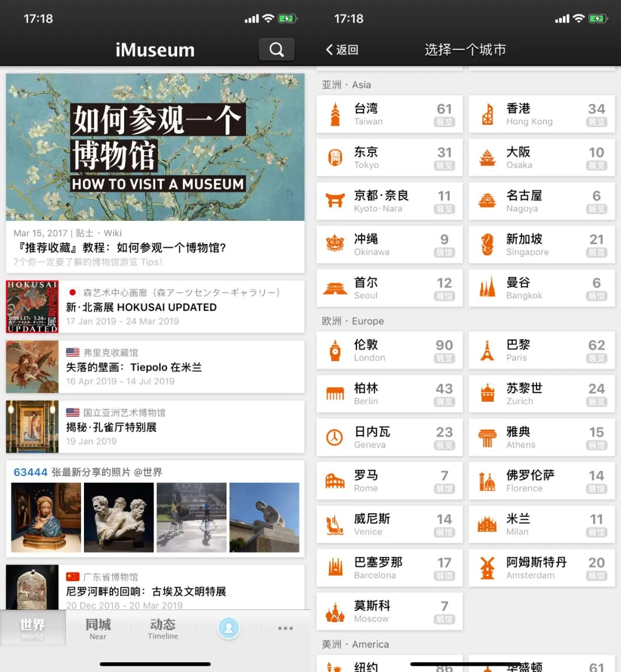Switch to the 世界 World tab
This screenshot has height=672, width=621.
tap(33, 628)
